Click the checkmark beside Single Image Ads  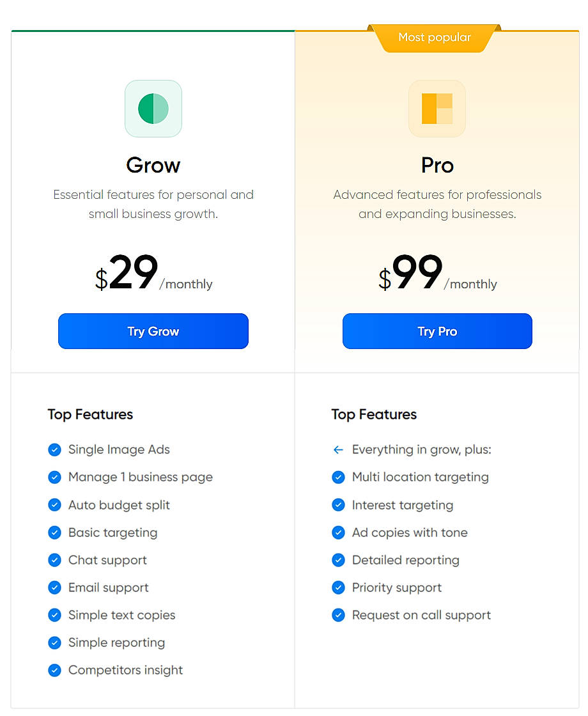coord(55,449)
